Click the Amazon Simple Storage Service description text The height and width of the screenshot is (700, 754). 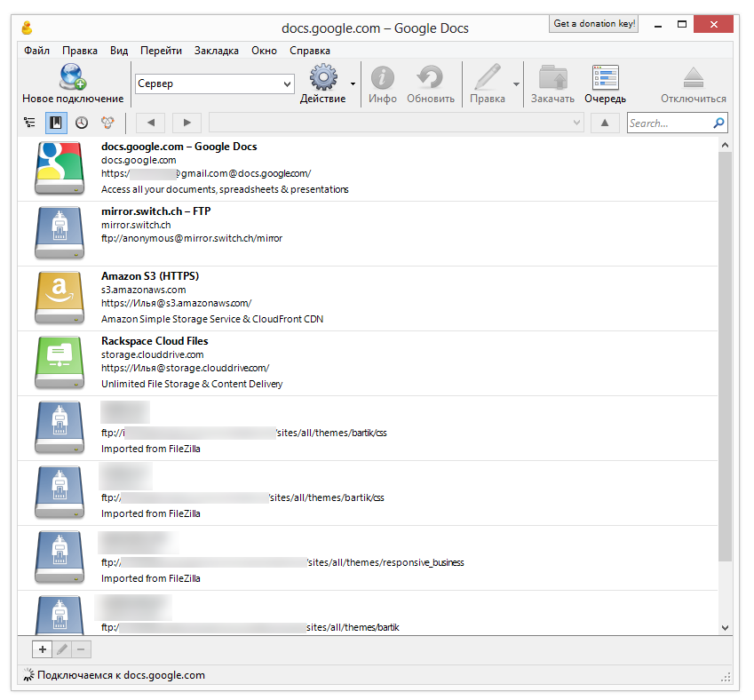pos(212,319)
